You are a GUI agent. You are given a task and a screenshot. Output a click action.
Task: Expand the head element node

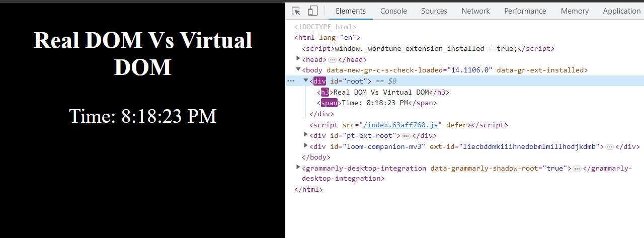[298, 59]
